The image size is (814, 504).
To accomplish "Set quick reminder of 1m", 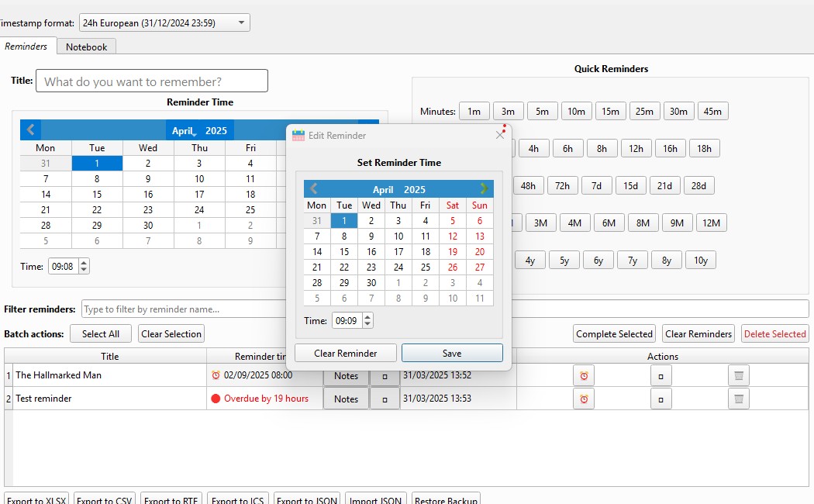I will (x=474, y=111).
